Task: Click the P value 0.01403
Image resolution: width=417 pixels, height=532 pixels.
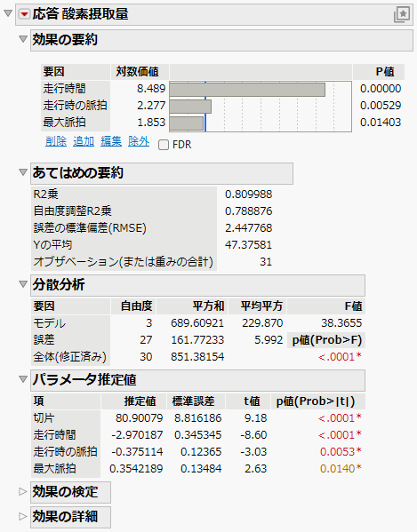Action: point(381,123)
